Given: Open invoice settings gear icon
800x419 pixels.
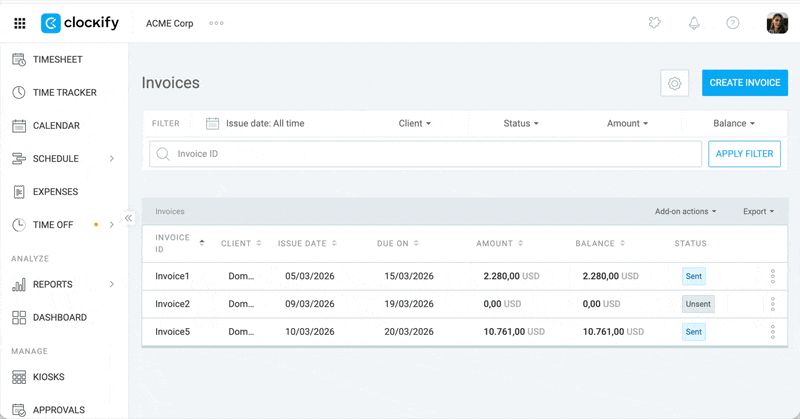Looking at the screenshot, I should pyautogui.click(x=675, y=83).
